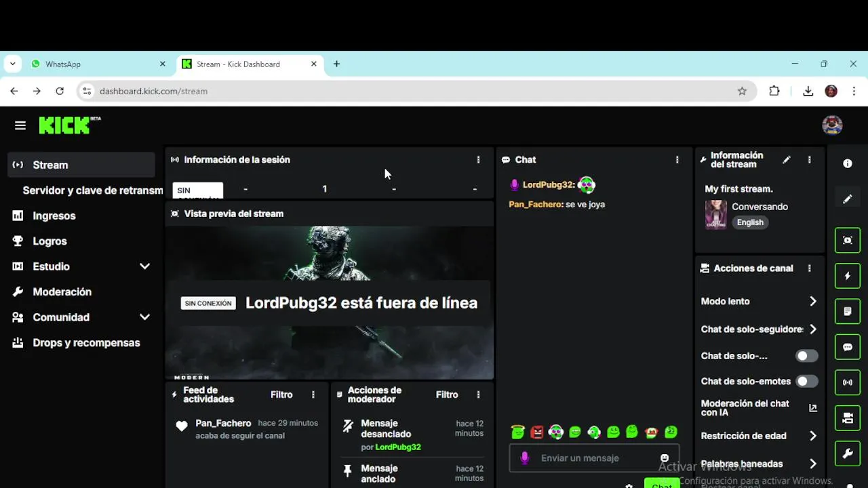Toggle the wrench icon in the right sidebar
Viewport: 868px width, 488px height.
tap(848, 454)
